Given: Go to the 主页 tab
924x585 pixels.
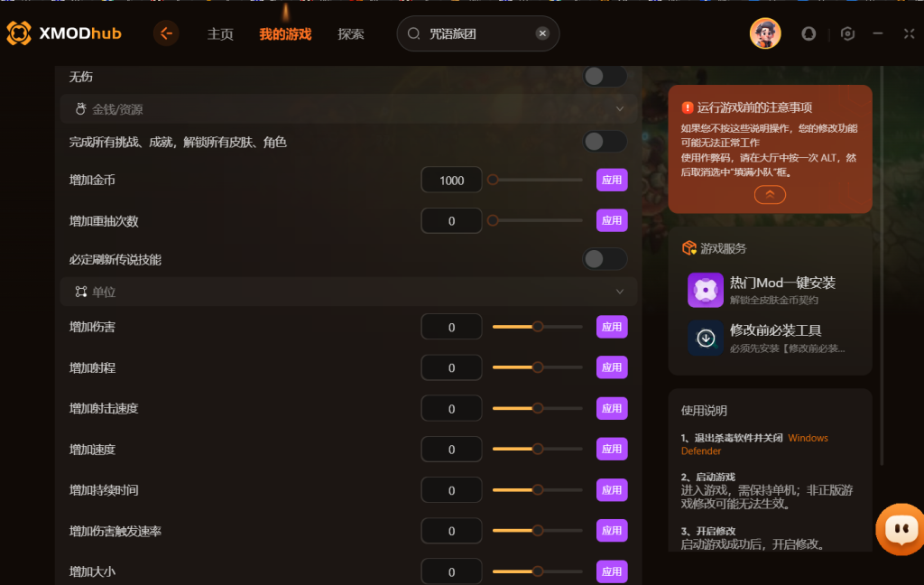Looking at the screenshot, I should tap(220, 34).
